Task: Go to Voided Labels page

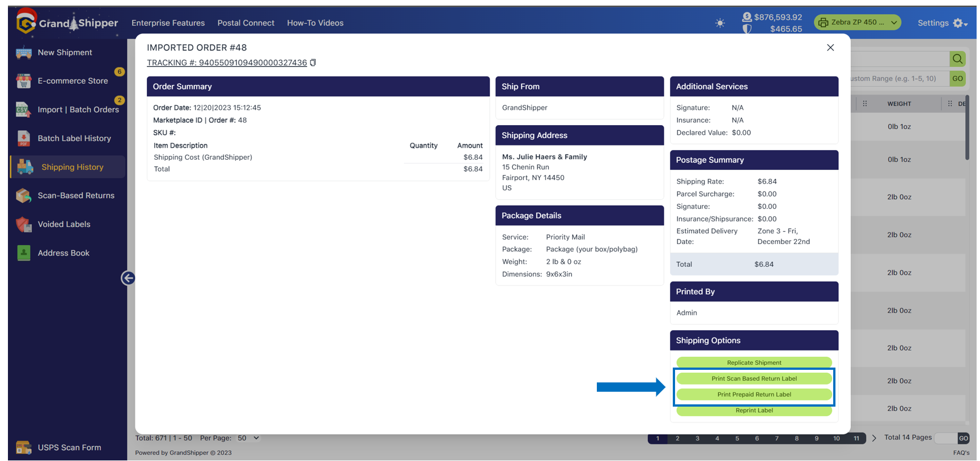Action: click(64, 224)
